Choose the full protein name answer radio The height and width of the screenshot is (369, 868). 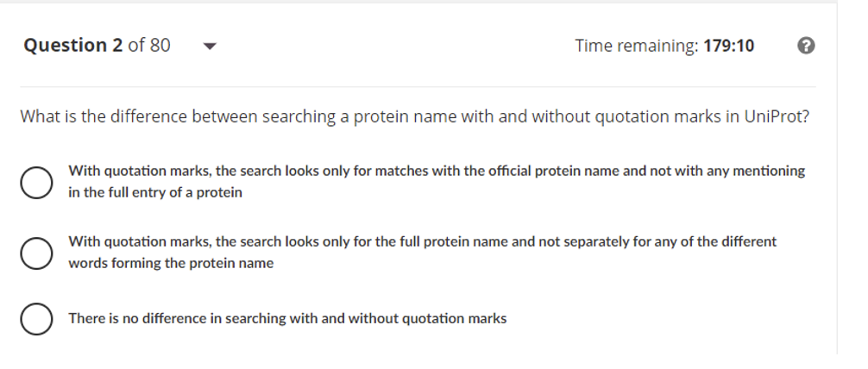pos(35,253)
